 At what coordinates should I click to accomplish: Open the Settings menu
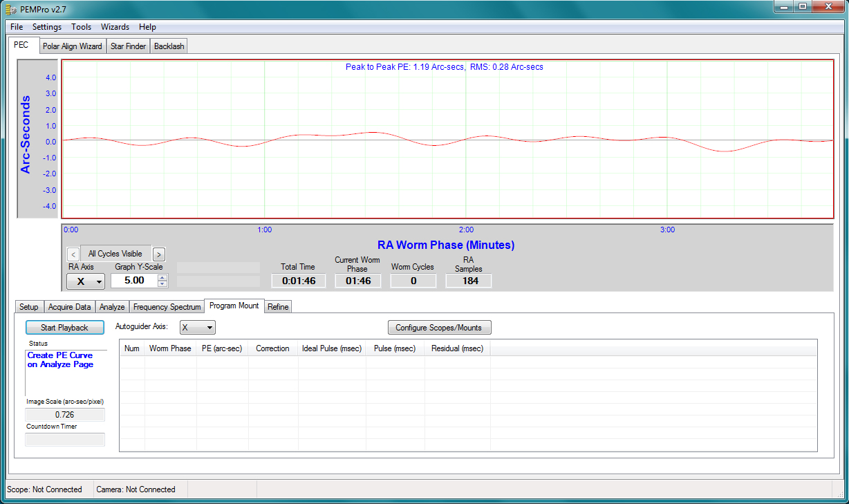coord(47,27)
